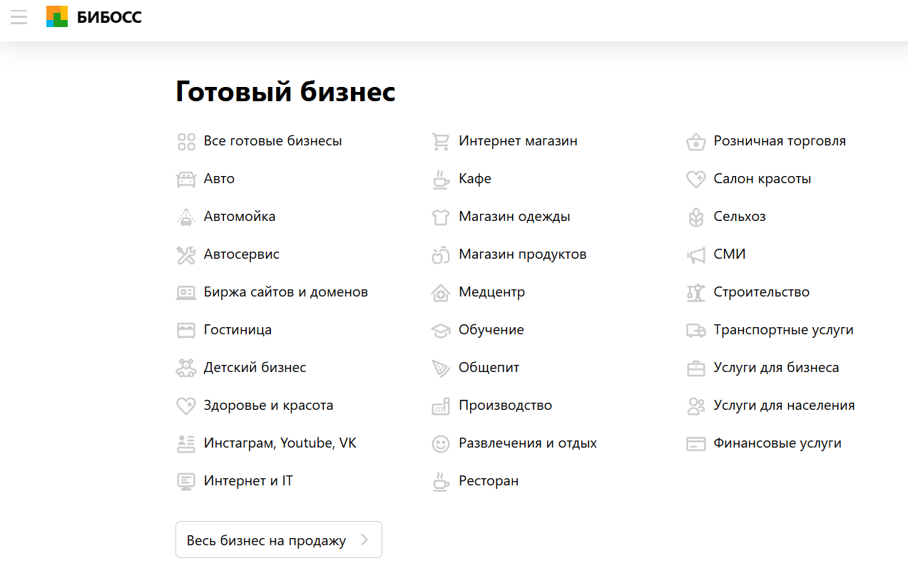Click the БИБОСС logo

point(94,17)
